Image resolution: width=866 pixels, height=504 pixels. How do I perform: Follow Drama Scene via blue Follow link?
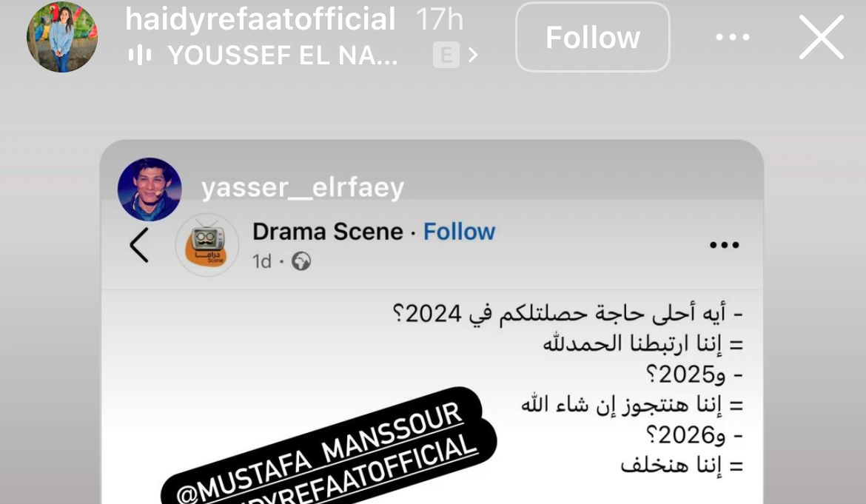tap(460, 232)
